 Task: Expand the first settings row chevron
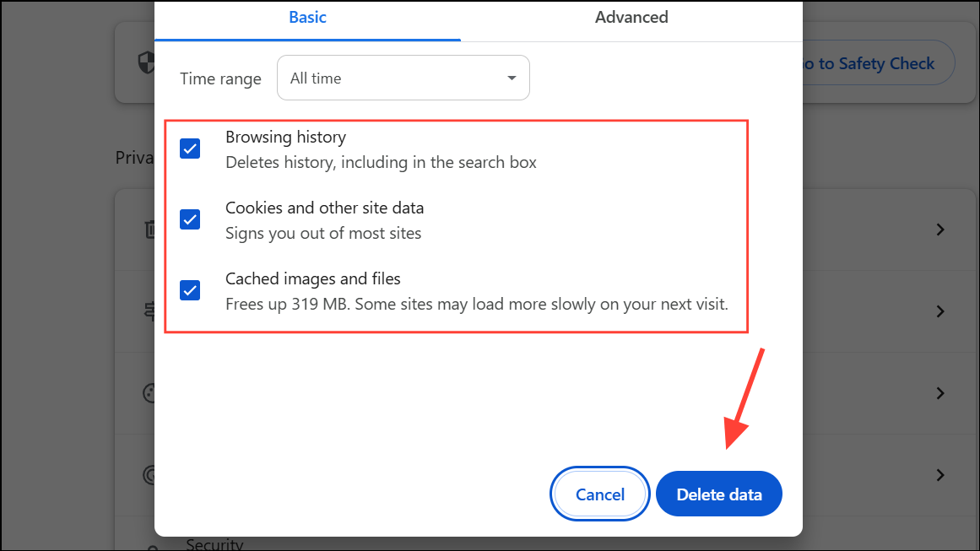click(x=940, y=229)
